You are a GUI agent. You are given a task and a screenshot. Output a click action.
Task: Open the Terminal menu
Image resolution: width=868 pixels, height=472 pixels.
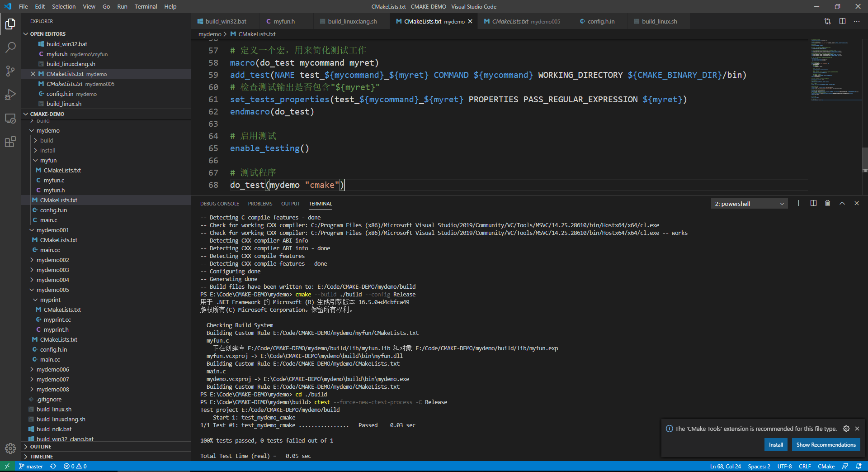pyautogui.click(x=146, y=6)
